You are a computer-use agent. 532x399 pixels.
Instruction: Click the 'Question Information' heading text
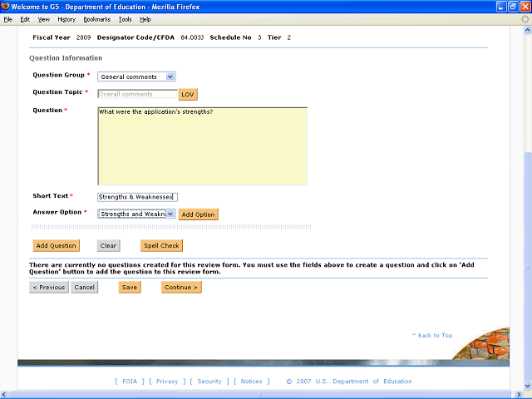click(x=66, y=58)
